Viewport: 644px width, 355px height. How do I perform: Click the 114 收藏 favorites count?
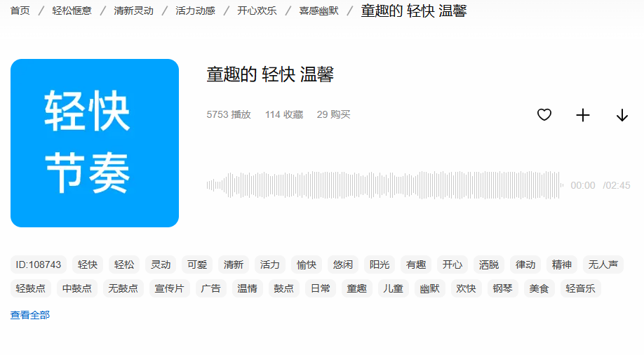click(x=284, y=114)
